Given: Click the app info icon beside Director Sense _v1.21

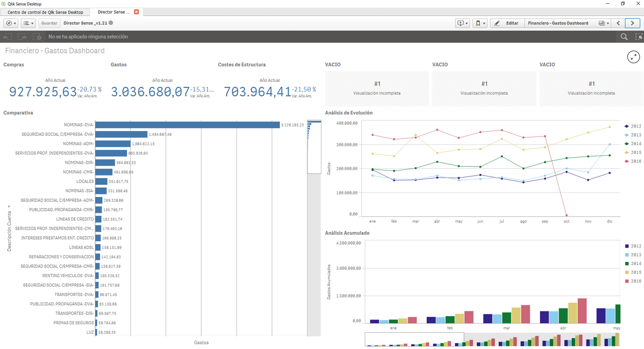Looking at the screenshot, I should tap(111, 23).
